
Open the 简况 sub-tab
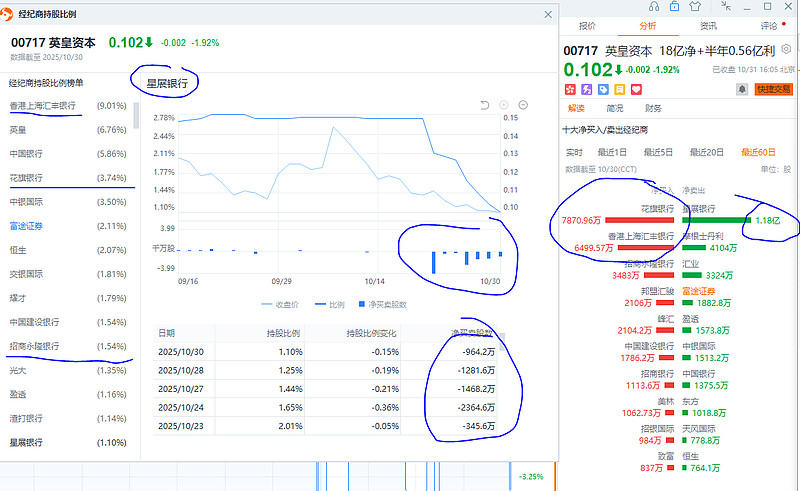coord(615,108)
